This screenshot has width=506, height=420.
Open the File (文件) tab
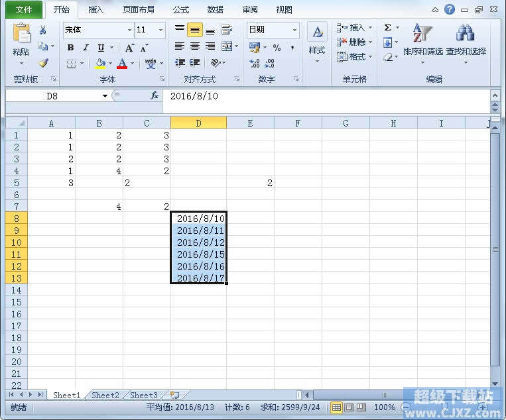tap(24, 10)
